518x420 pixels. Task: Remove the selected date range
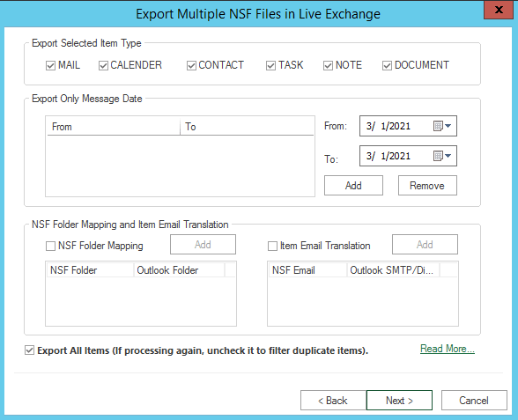tap(427, 186)
